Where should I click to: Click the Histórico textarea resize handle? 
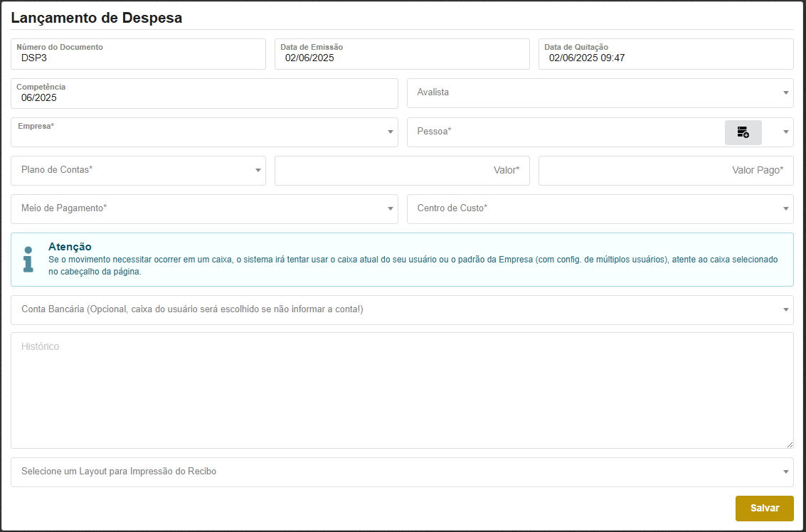click(790, 445)
